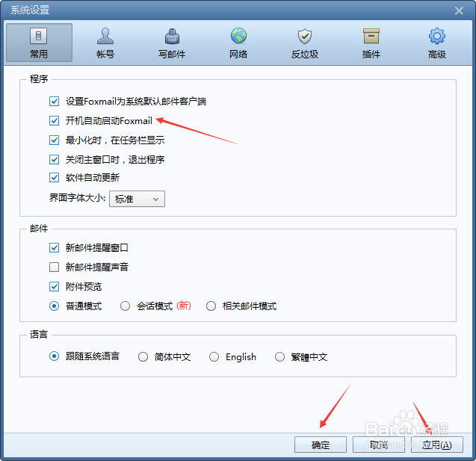Screen dimensions: 476x461
Task: Open the 反垃圾 shield icon
Action: [305, 36]
